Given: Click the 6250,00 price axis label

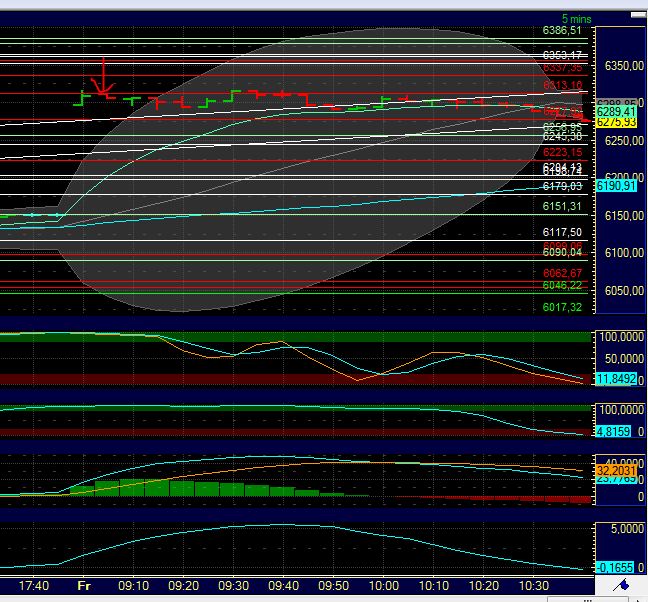Looking at the screenshot, I should (x=624, y=141).
